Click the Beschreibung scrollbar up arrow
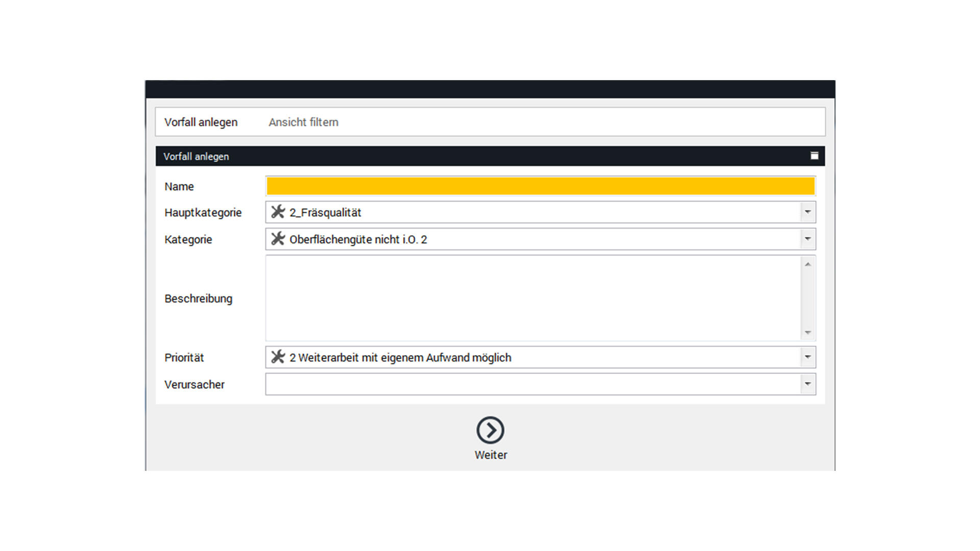 click(x=807, y=264)
